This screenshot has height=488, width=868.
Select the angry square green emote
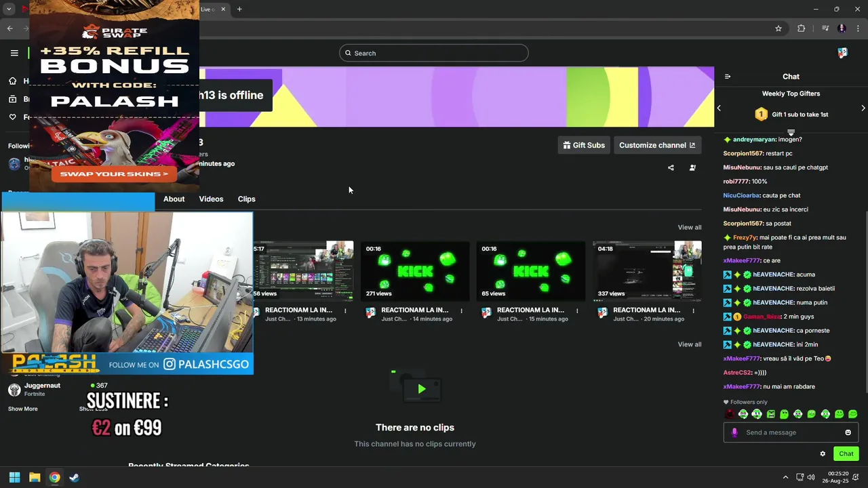tap(770, 414)
